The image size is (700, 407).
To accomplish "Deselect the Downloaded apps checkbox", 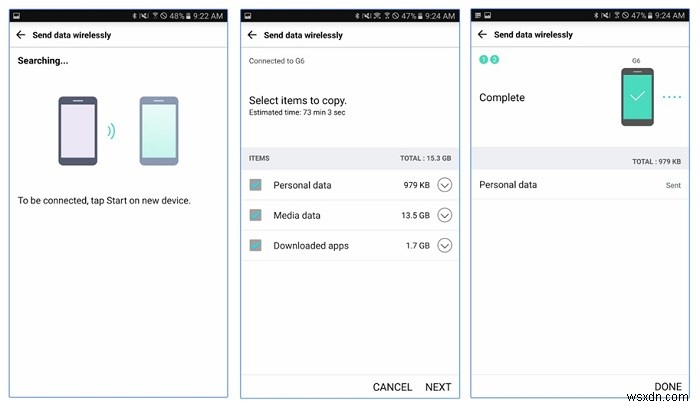I will point(255,245).
